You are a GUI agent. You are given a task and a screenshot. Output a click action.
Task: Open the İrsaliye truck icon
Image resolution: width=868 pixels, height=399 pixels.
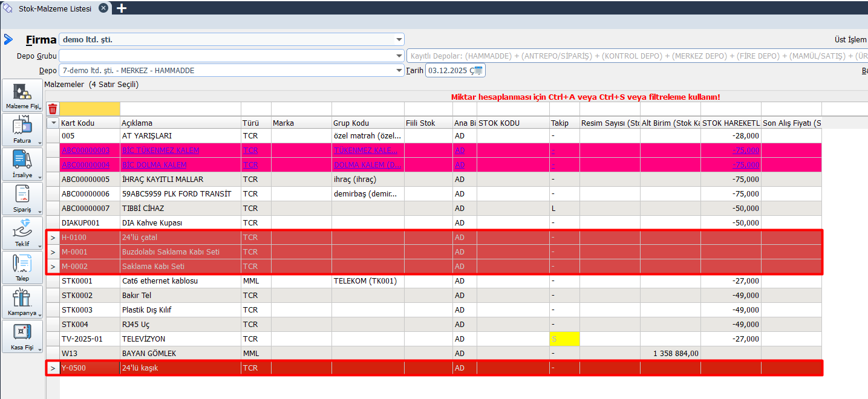[x=22, y=162]
